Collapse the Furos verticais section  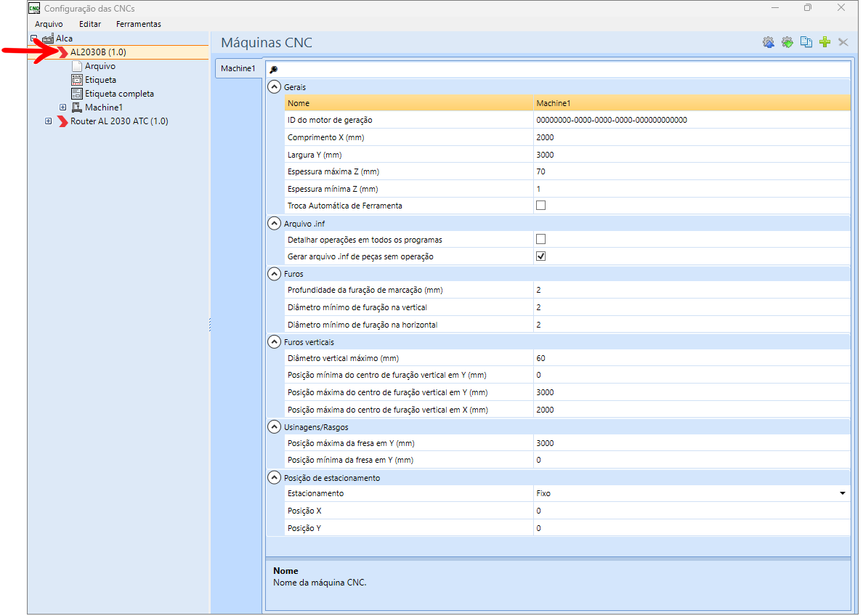(x=274, y=342)
